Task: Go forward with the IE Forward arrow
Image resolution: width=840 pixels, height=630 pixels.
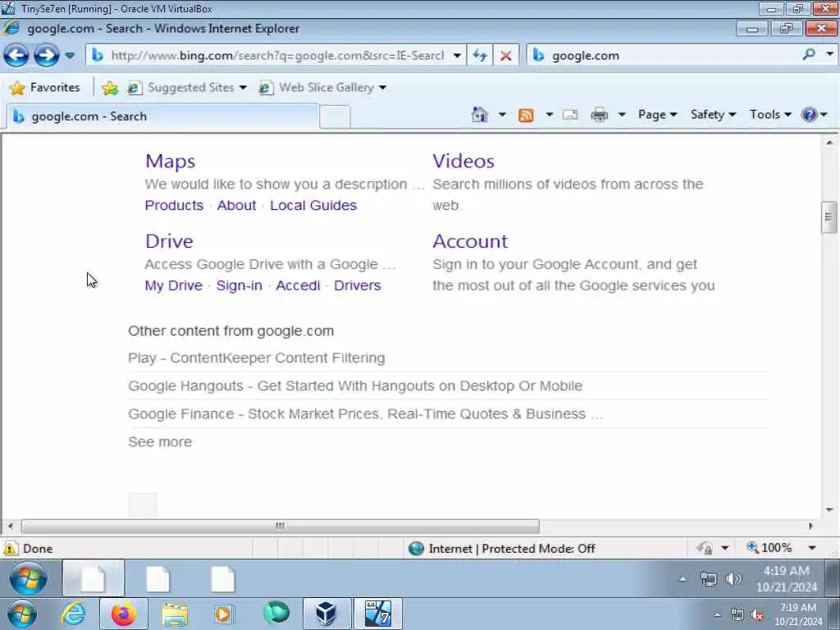Action: [47, 55]
